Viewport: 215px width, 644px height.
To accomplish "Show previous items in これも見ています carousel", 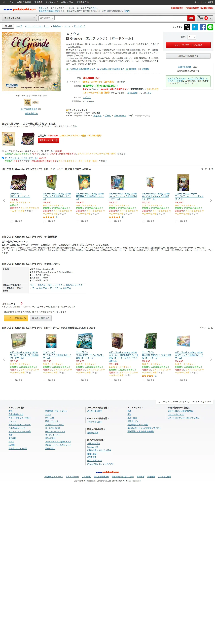I will tap(4, 359).
